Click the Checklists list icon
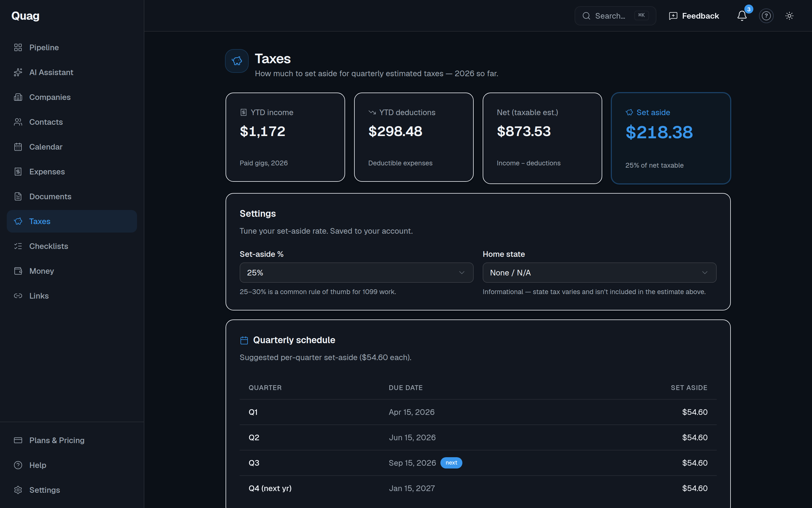This screenshot has height=508, width=812. 18,246
